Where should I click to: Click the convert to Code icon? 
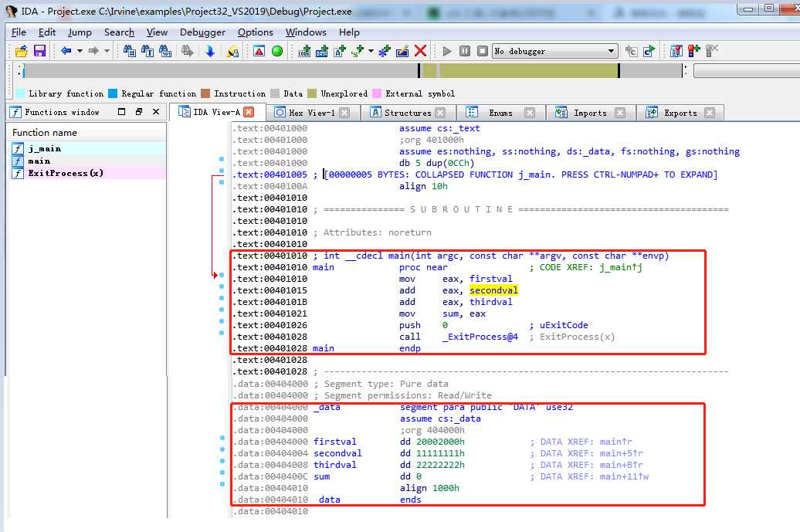pyautogui.click(x=304, y=51)
